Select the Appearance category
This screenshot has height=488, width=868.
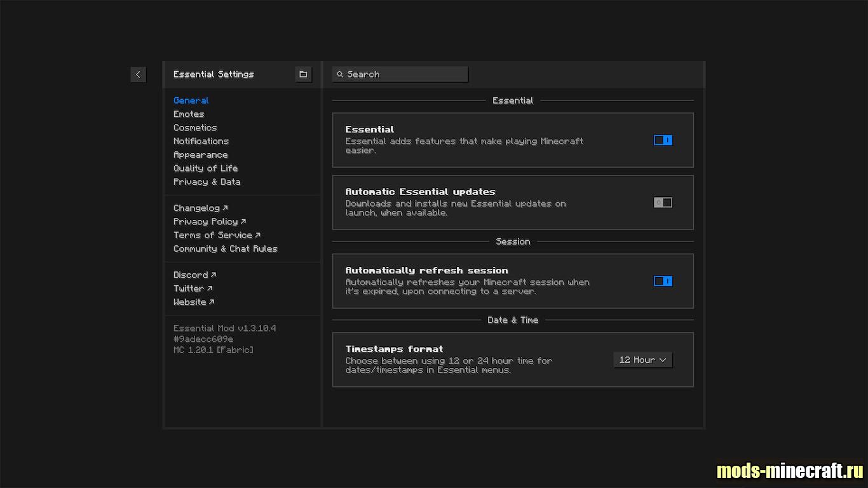(200, 155)
